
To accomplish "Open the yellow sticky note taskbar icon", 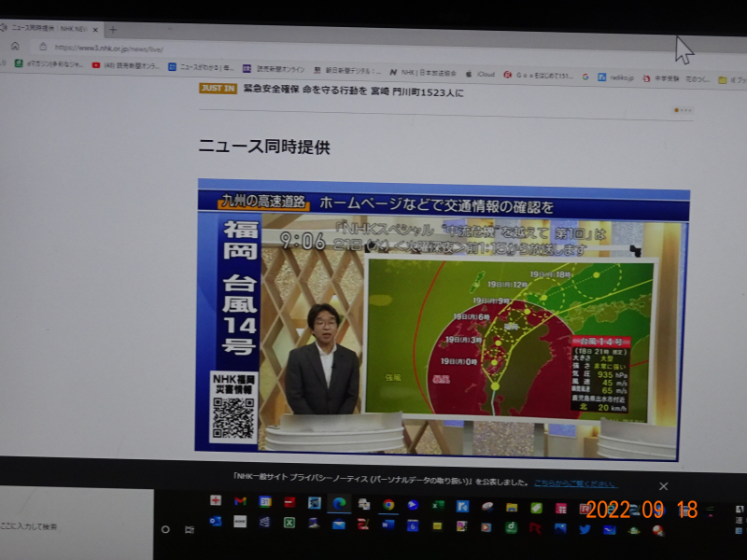I will (x=437, y=525).
